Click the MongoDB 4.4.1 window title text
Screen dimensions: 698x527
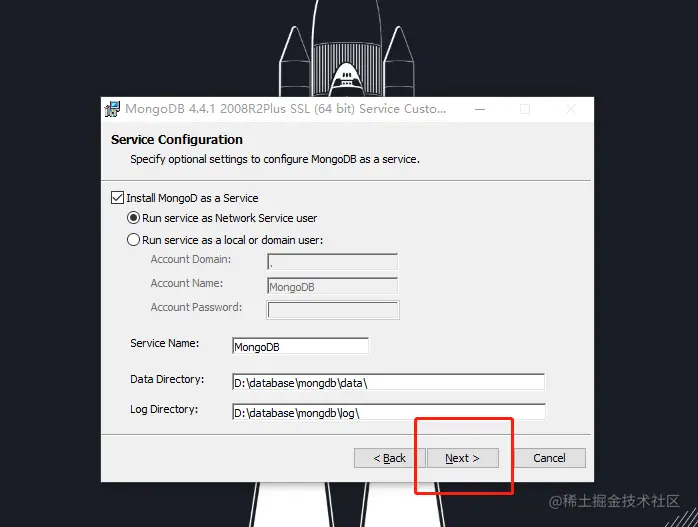[285, 109]
